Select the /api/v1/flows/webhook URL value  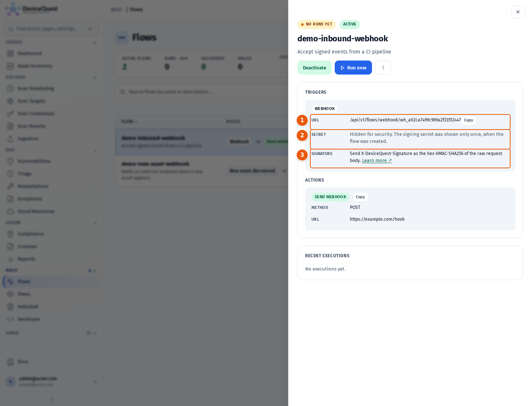(405, 120)
